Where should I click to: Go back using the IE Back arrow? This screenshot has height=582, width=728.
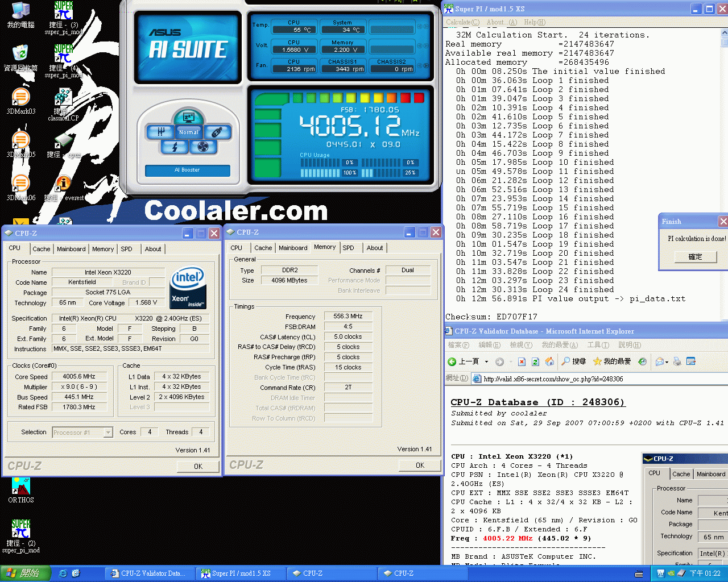pos(452,361)
